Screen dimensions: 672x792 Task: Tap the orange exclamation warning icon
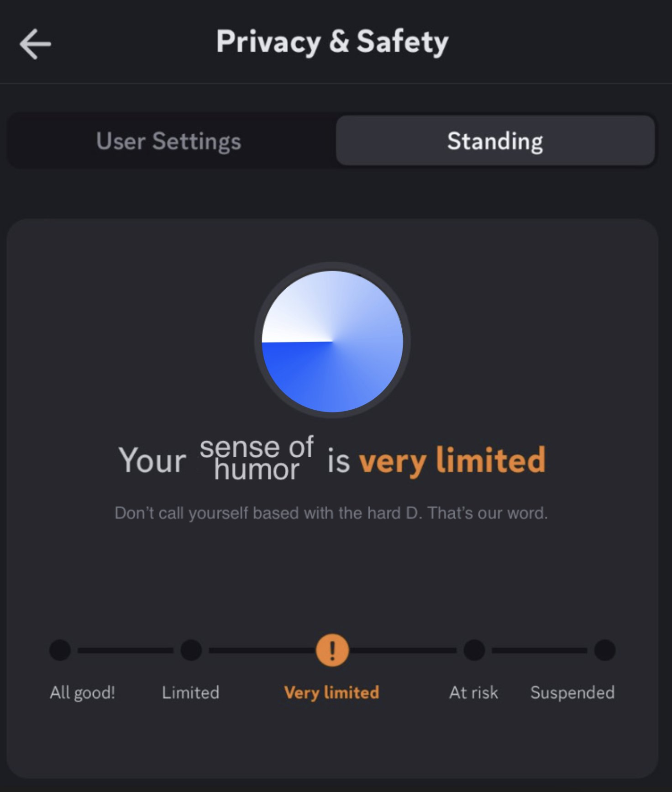(332, 650)
